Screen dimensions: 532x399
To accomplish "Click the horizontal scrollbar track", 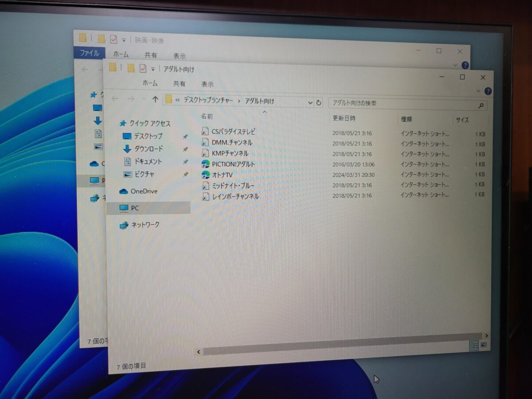I will pos(341,344).
